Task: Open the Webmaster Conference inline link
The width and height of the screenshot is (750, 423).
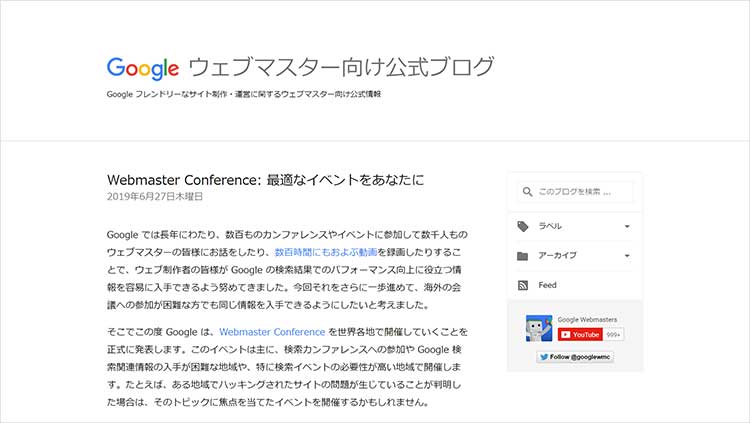Action: click(272, 332)
